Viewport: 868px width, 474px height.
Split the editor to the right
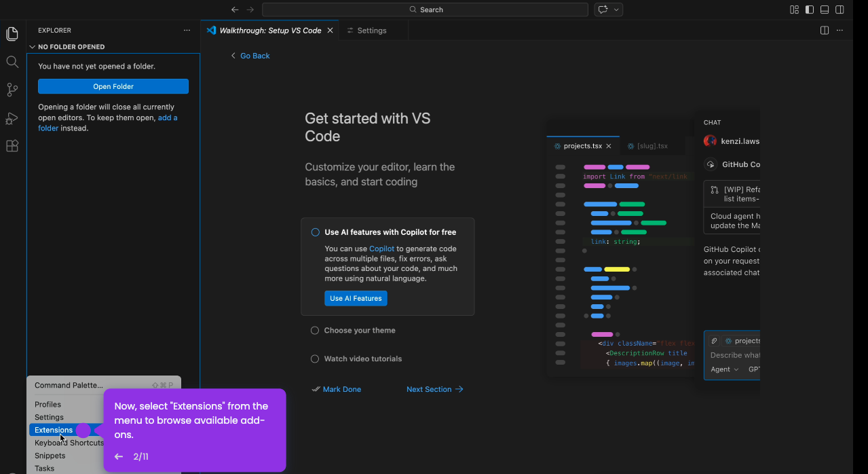click(x=825, y=31)
